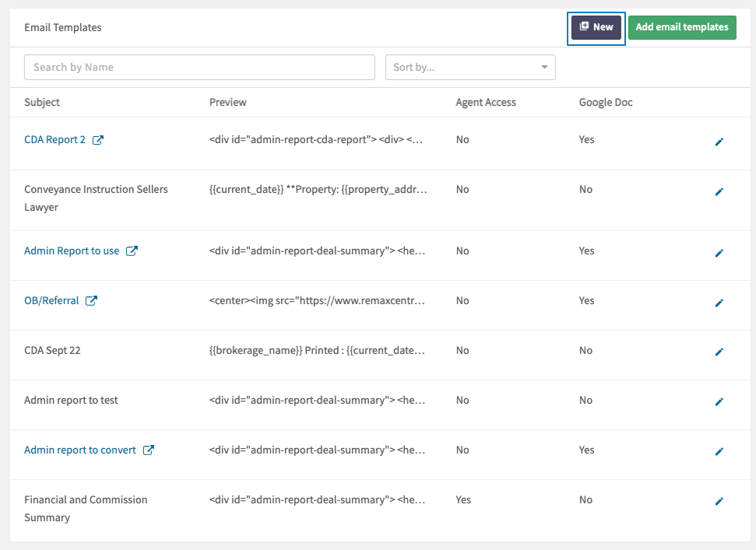Viewport: 756px width, 550px height.
Task: Open the Admin Report to use link
Action: pos(72,251)
